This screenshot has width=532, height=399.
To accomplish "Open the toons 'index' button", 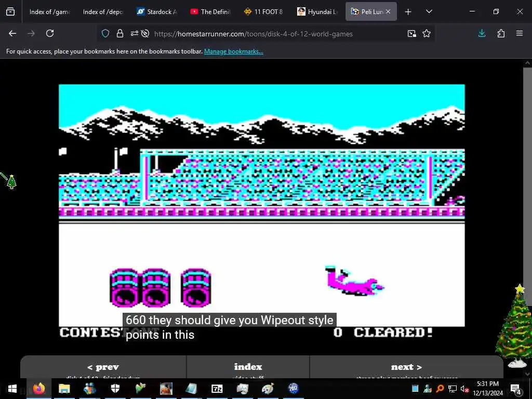I will pos(248,367).
